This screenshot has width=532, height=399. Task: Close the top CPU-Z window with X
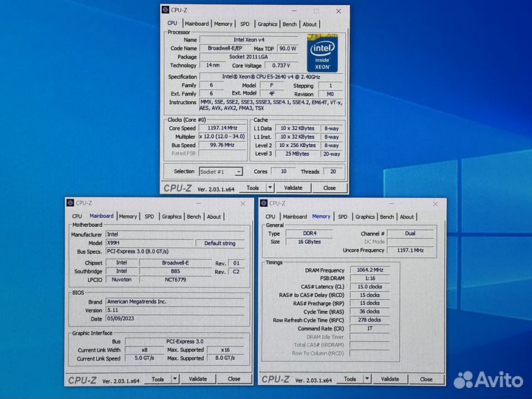click(338, 11)
